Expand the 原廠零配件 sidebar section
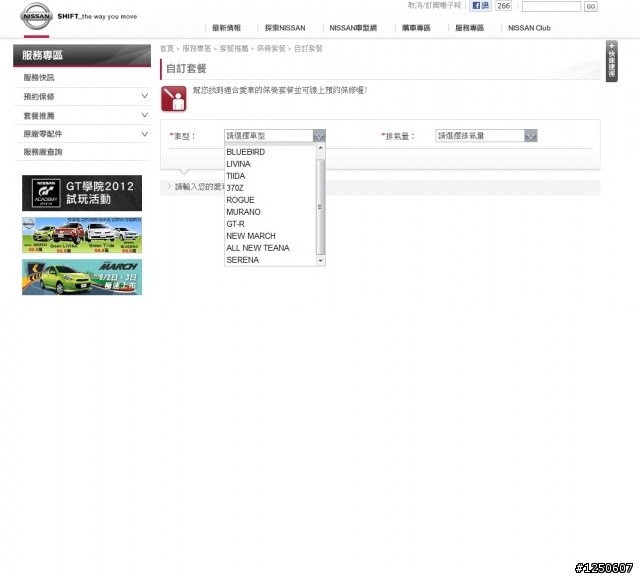640x576 pixels. 82,134
